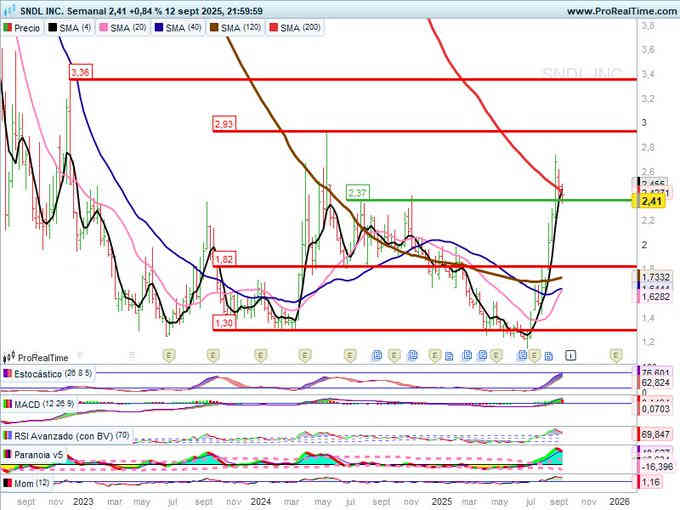Click the blue document icon just after 2025 start
The height and width of the screenshot is (510, 680).
pos(449,356)
